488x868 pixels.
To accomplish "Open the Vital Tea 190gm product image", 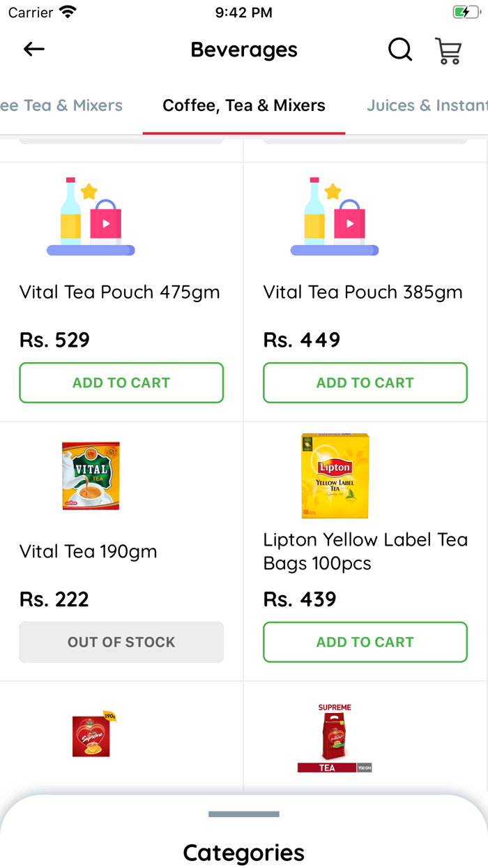I will (91, 475).
